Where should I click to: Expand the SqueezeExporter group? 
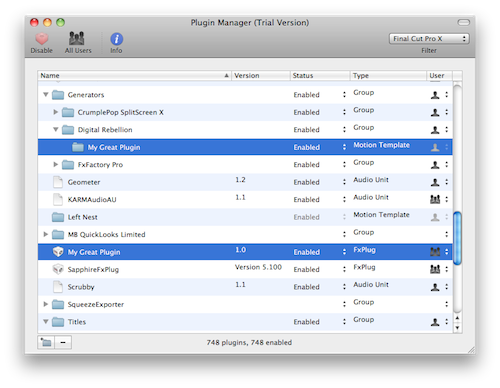tap(46, 304)
